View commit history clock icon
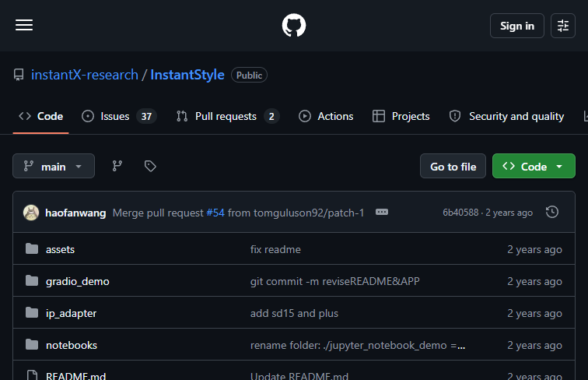This screenshot has height=380, width=588. pos(552,212)
